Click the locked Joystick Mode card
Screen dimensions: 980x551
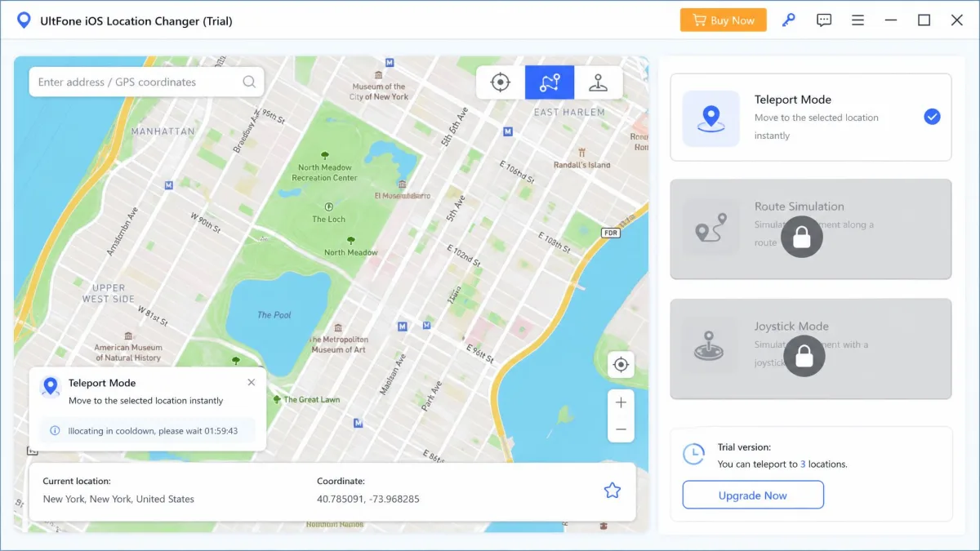pos(811,349)
